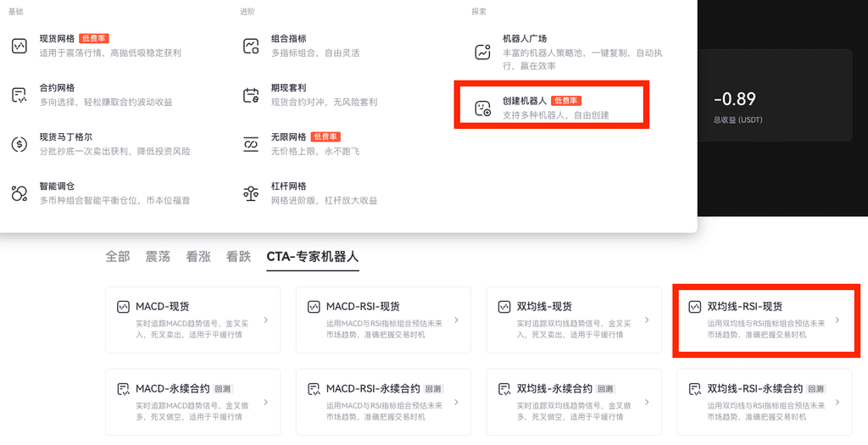Open the MACD-RSI-现货 card chevron
This screenshot has width=868, height=445.
coord(456,320)
